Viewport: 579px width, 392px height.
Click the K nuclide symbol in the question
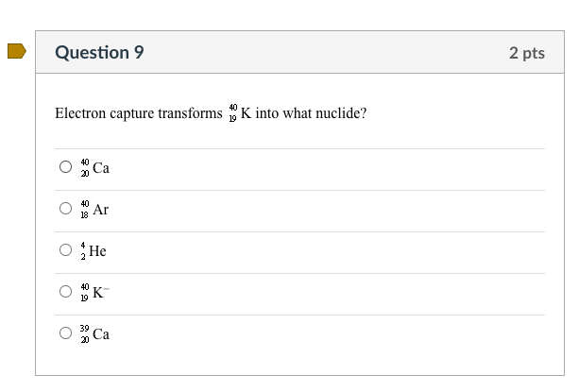[246, 113]
